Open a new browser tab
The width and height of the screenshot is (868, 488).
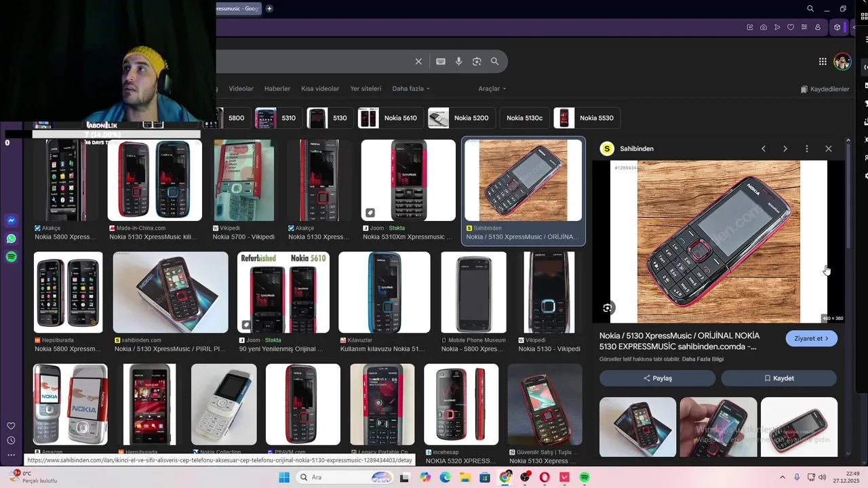point(269,9)
